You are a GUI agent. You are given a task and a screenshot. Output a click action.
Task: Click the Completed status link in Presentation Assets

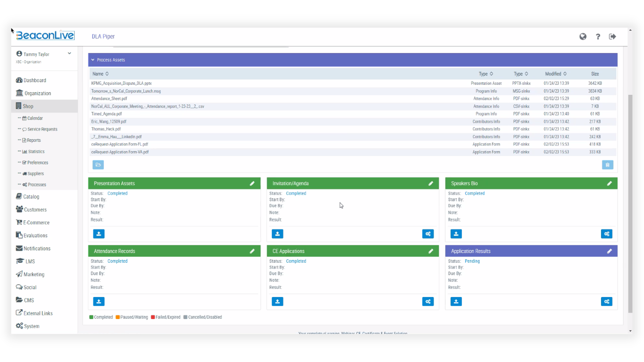pos(117,193)
